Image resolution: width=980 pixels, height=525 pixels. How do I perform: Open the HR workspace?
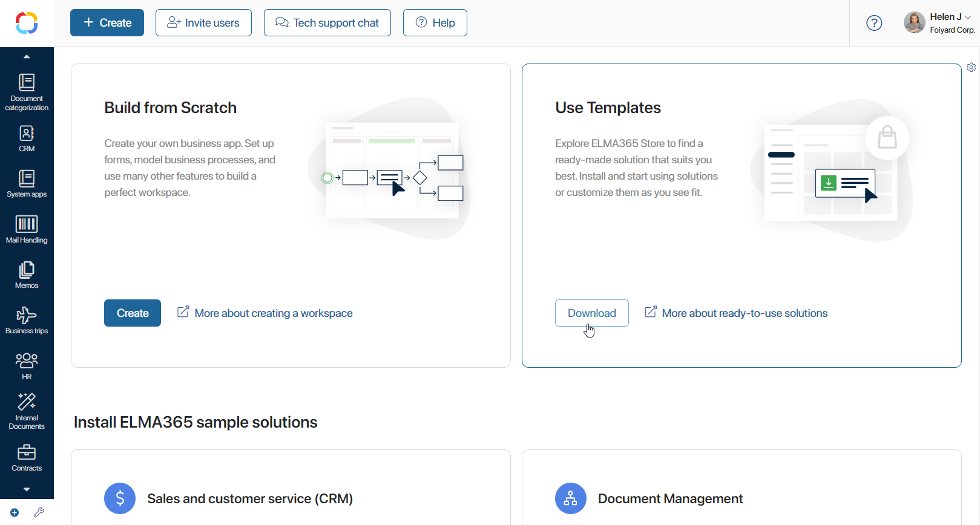(27, 366)
